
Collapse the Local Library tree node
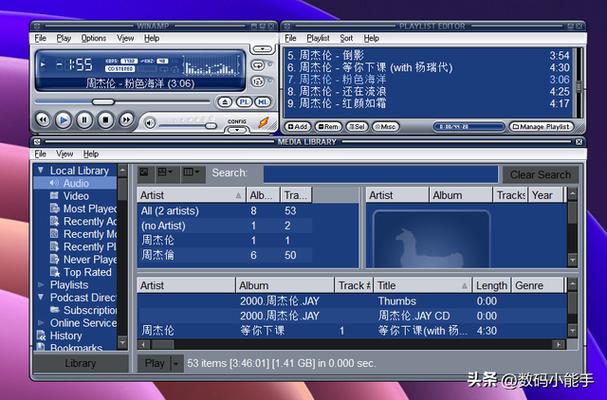click(40, 170)
